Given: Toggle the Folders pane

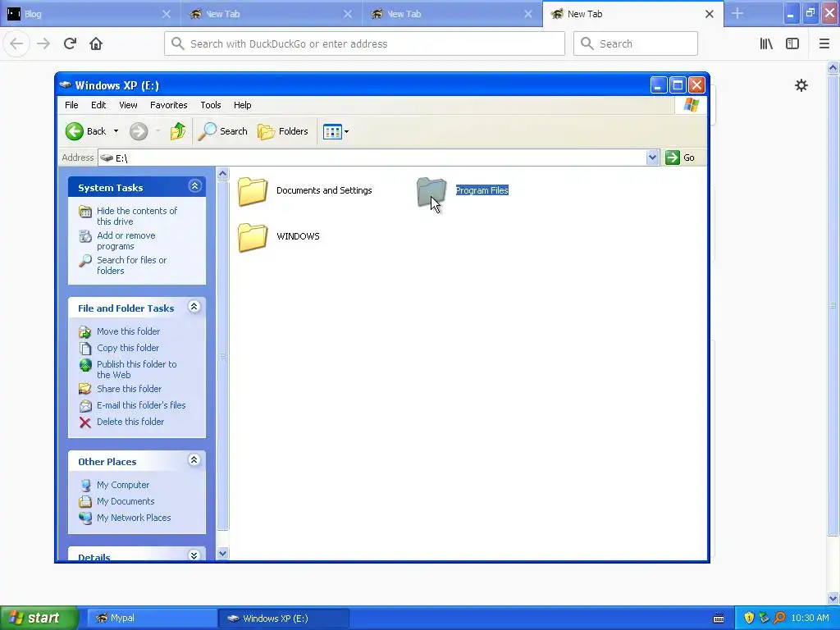Looking at the screenshot, I should tap(283, 131).
